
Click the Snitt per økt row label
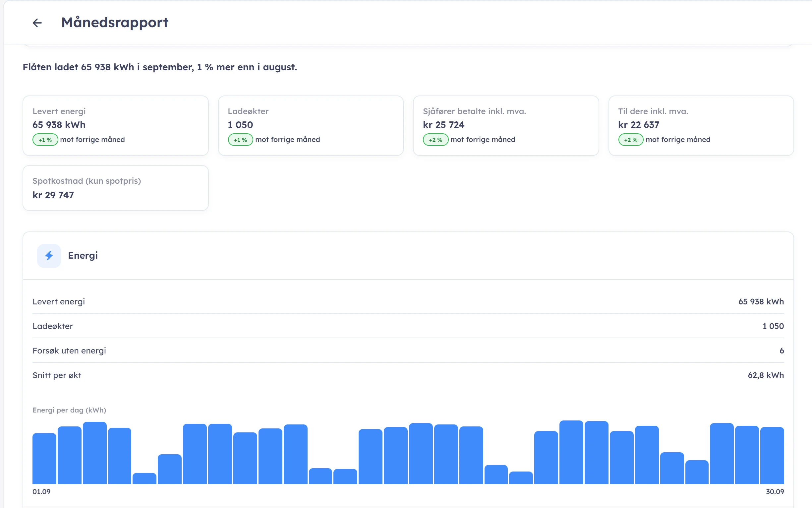[57, 375]
